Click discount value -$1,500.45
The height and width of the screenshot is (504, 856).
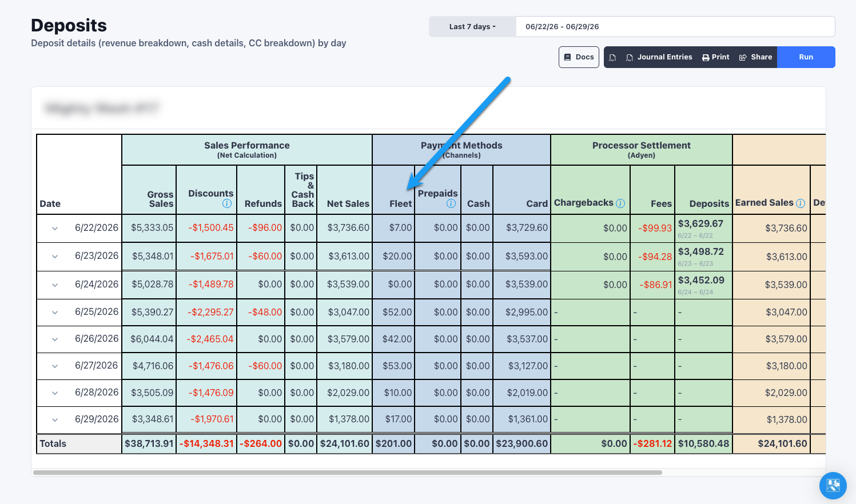pyautogui.click(x=211, y=227)
